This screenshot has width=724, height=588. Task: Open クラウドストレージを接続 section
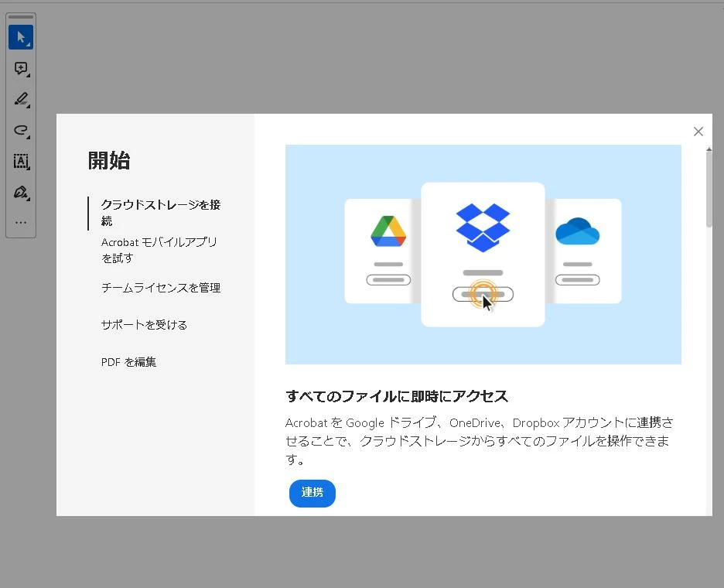(x=161, y=213)
